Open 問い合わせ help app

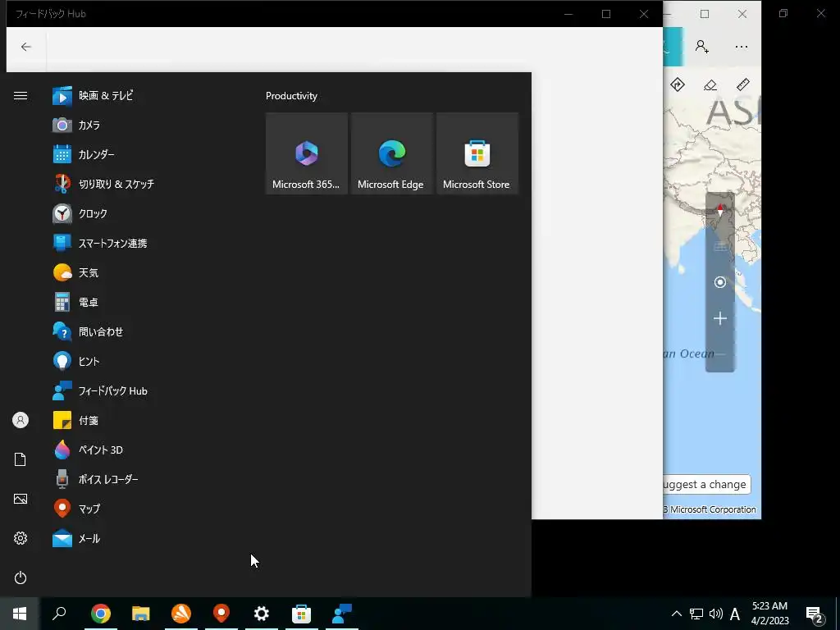[x=144, y=332]
